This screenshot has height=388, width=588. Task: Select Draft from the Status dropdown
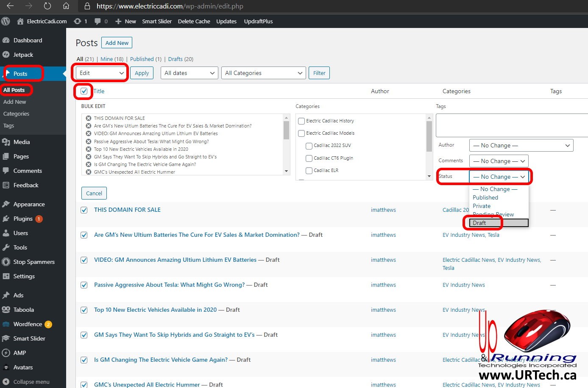[x=482, y=222]
